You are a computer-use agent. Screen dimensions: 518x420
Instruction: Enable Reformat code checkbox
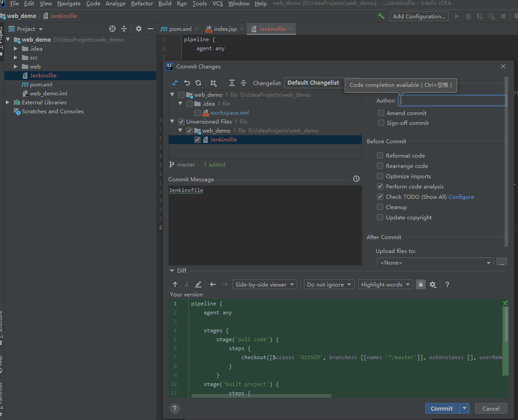pos(380,155)
